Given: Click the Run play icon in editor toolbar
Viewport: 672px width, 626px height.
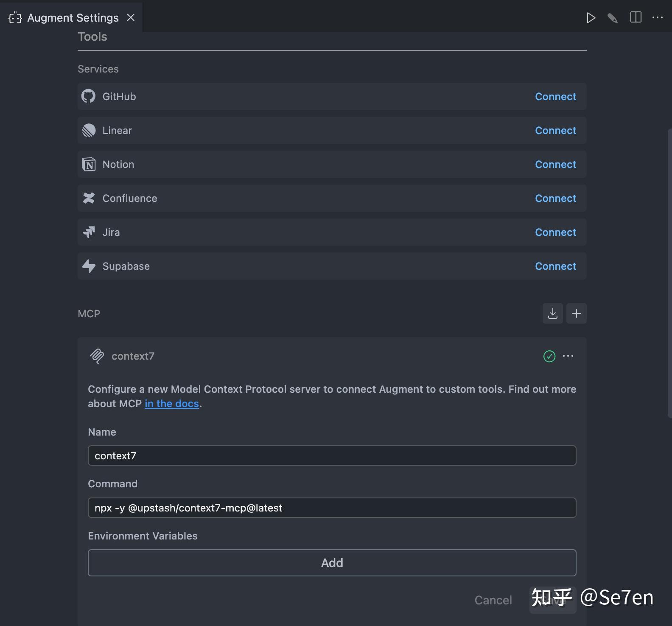Looking at the screenshot, I should click(x=591, y=18).
